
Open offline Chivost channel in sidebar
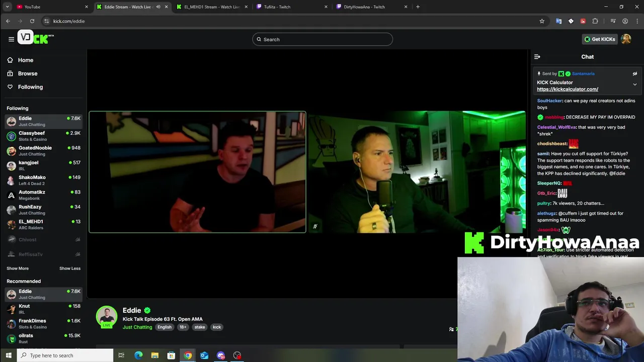tap(43, 240)
